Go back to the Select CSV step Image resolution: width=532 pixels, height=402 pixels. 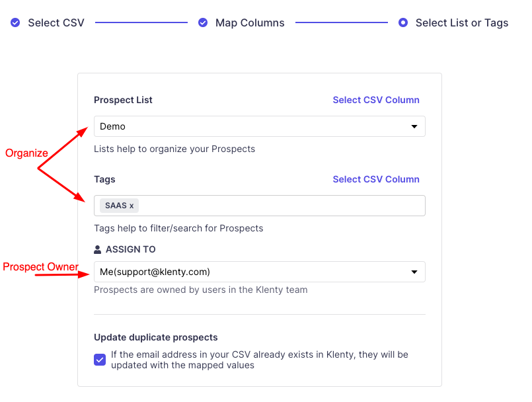pyautogui.click(x=56, y=22)
